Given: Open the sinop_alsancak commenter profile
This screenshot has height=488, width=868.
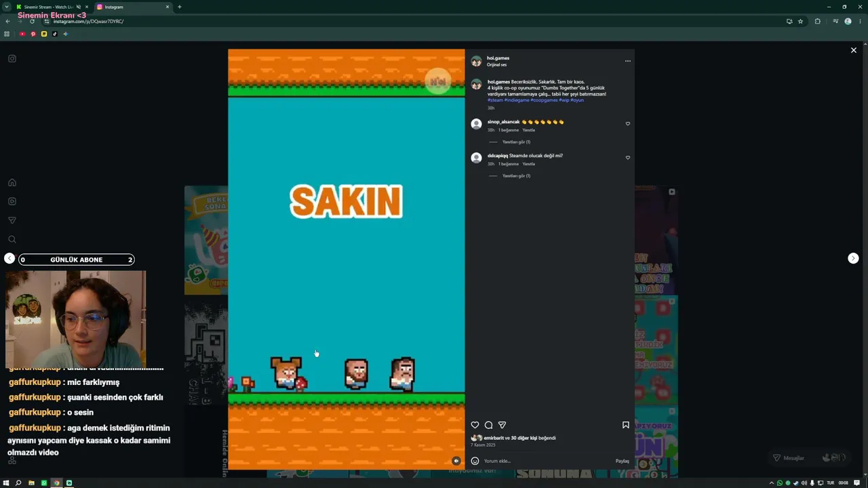Looking at the screenshot, I should (x=503, y=122).
